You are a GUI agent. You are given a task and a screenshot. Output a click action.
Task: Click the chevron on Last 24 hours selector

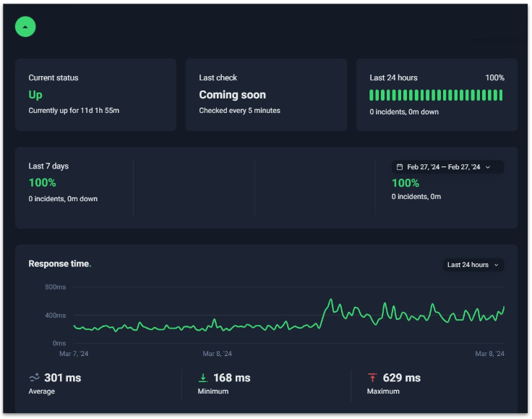pyautogui.click(x=497, y=265)
